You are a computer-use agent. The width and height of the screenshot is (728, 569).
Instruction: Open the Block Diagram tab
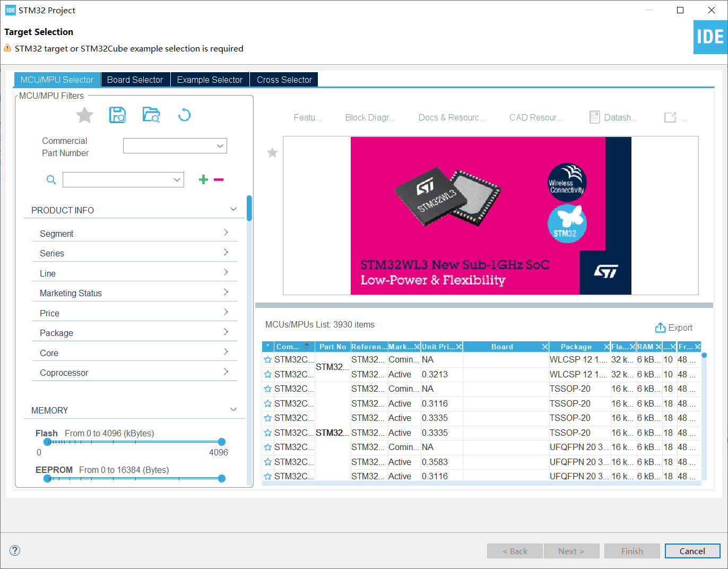click(x=370, y=117)
